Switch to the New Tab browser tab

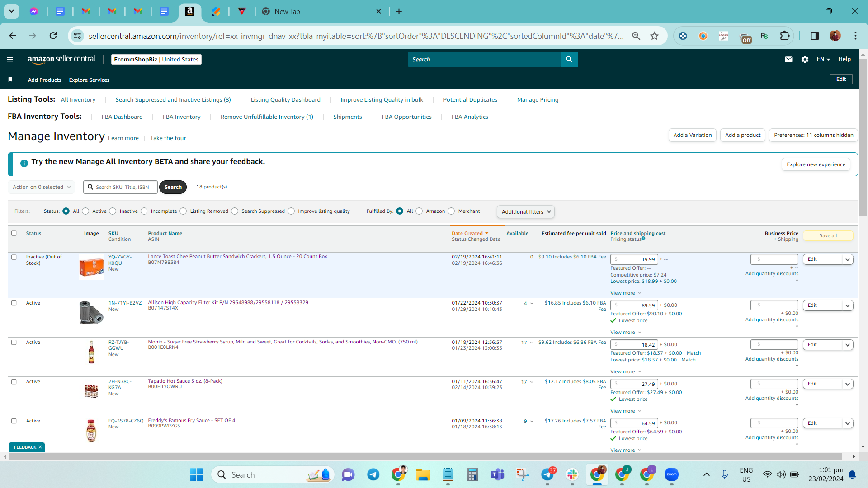click(x=322, y=11)
